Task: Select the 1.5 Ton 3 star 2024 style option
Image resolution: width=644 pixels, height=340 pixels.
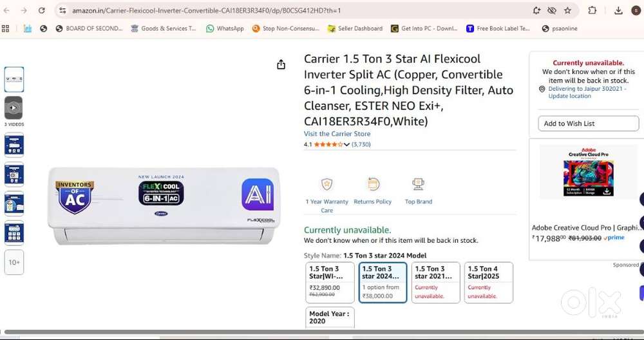Action: (x=383, y=282)
